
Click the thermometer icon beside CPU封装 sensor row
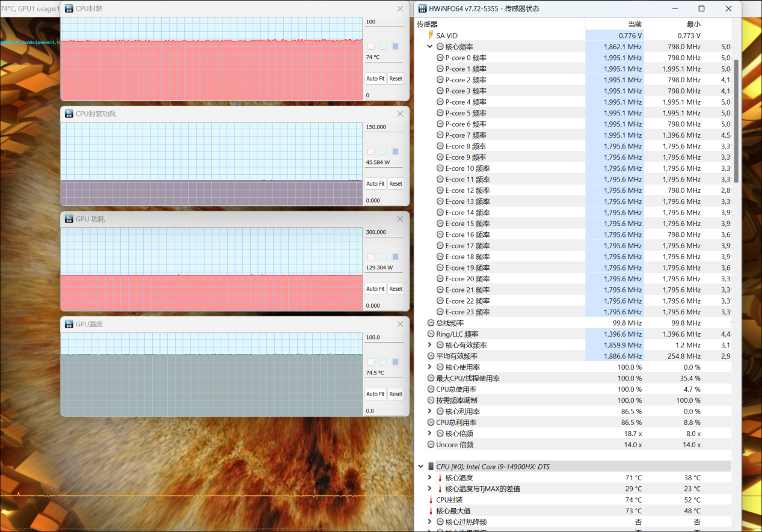[431, 500]
